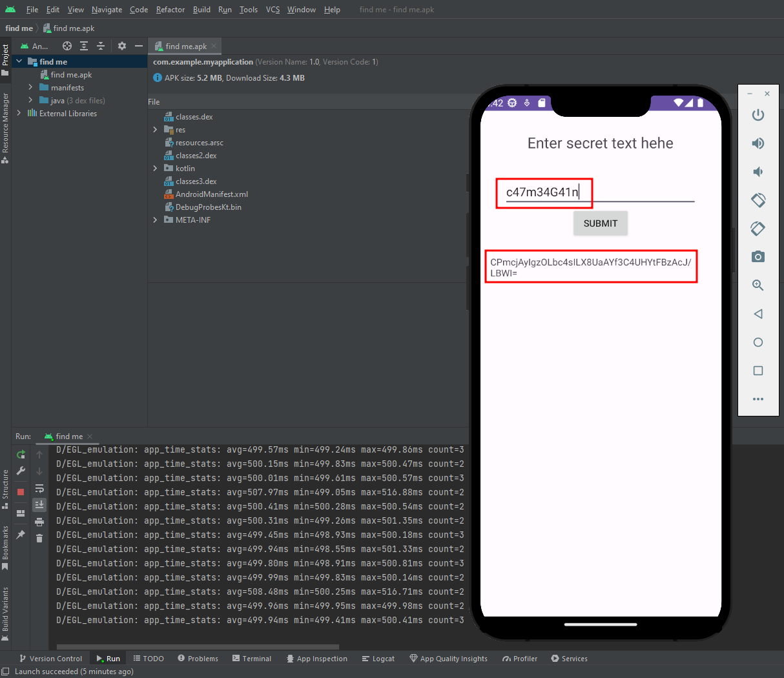Click emulator zoom magnifier icon

pos(758,285)
